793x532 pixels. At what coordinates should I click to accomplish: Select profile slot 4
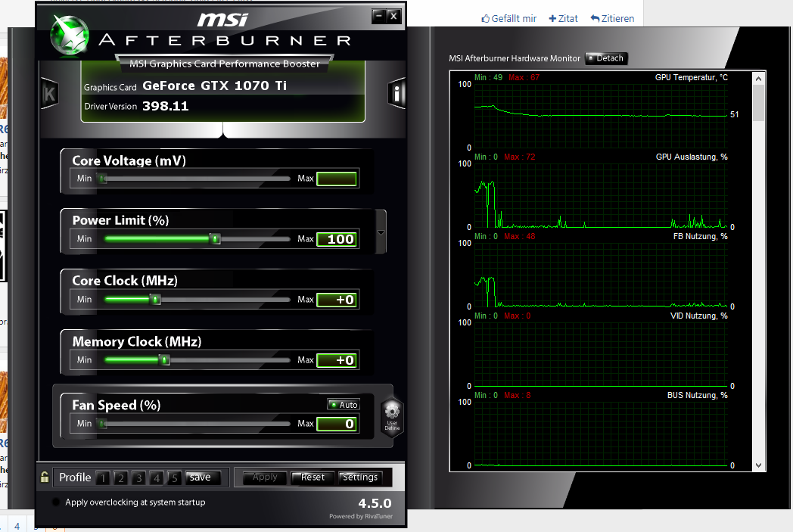click(157, 478)
